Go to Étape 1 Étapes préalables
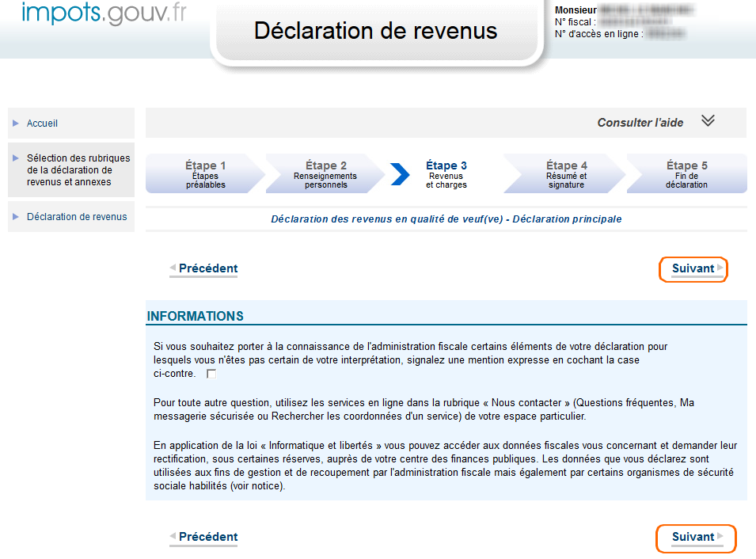This screenshot has height=559, width=756. click(205, 174)
